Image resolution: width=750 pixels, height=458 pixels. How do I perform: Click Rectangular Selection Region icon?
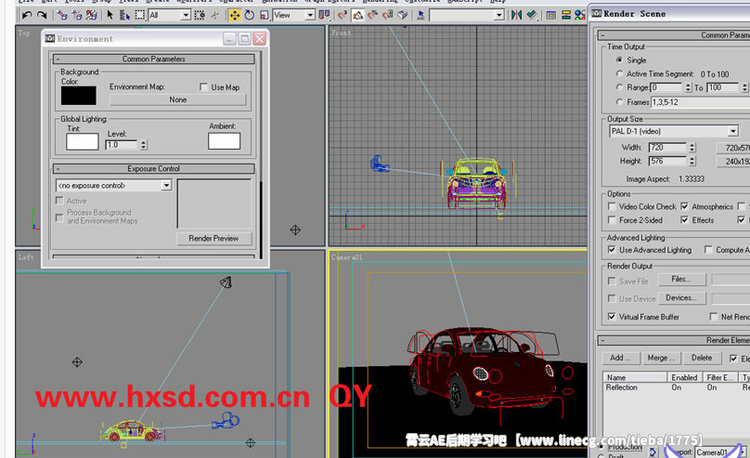pos(140,15)
